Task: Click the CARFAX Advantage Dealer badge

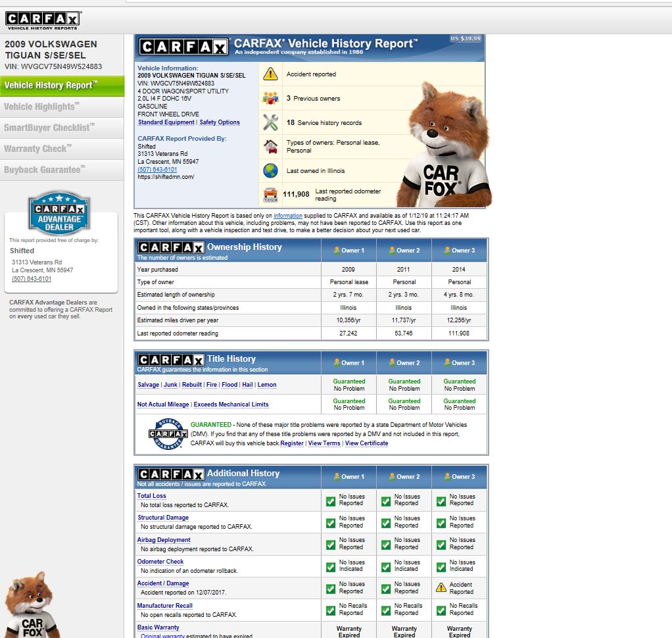Action: point(59,213)
